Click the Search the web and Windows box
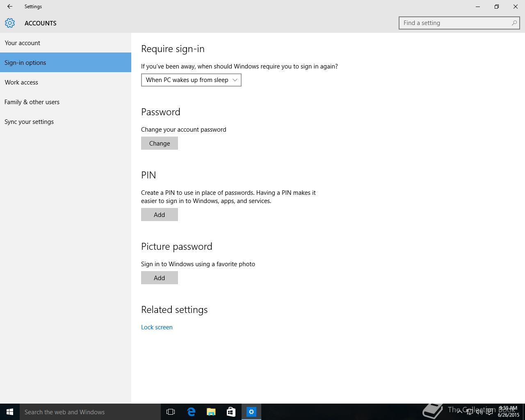Image resolution: width=525 pixels, height=420 pixels. pyautogui.click(x=90, y=412)
